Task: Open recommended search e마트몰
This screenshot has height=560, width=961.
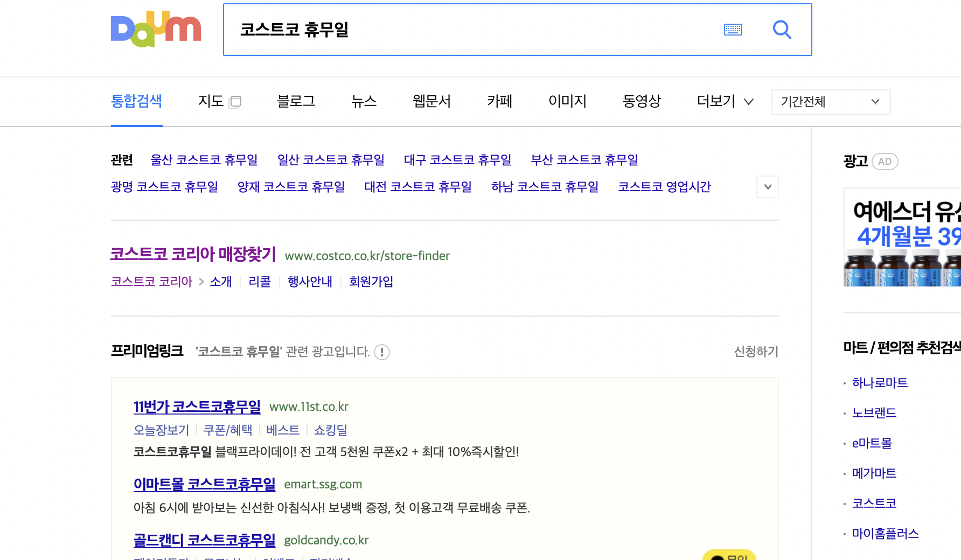Action: pos(872,443)
